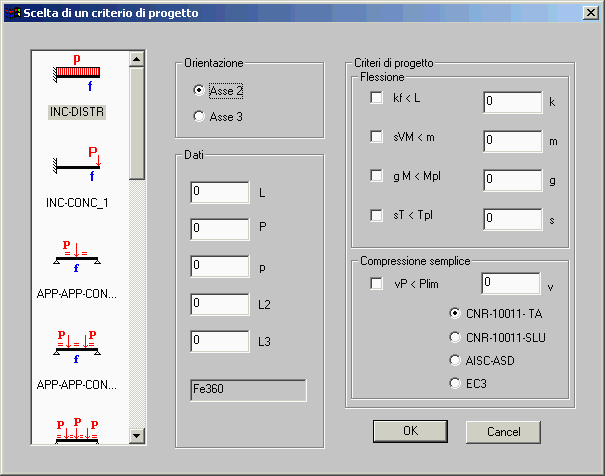Click the scheme list scroll-up arrow
This screenshot has height=476, width=605.
[137, 60]
